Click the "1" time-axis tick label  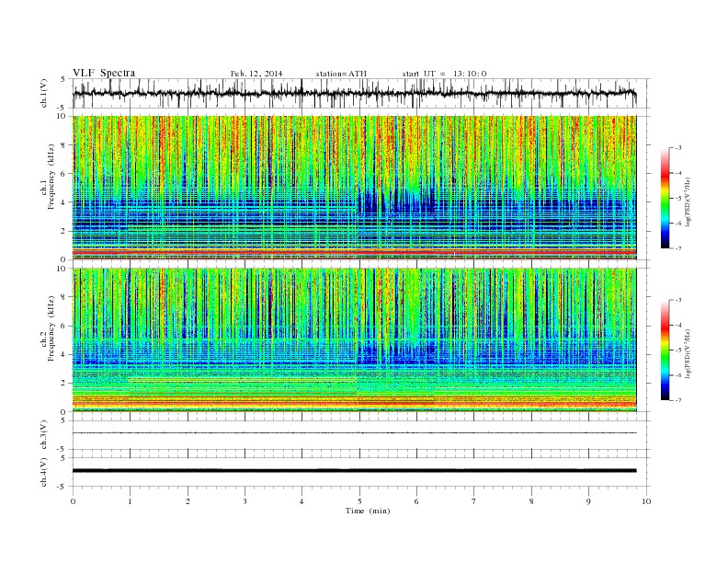click(x=130, y=501)
